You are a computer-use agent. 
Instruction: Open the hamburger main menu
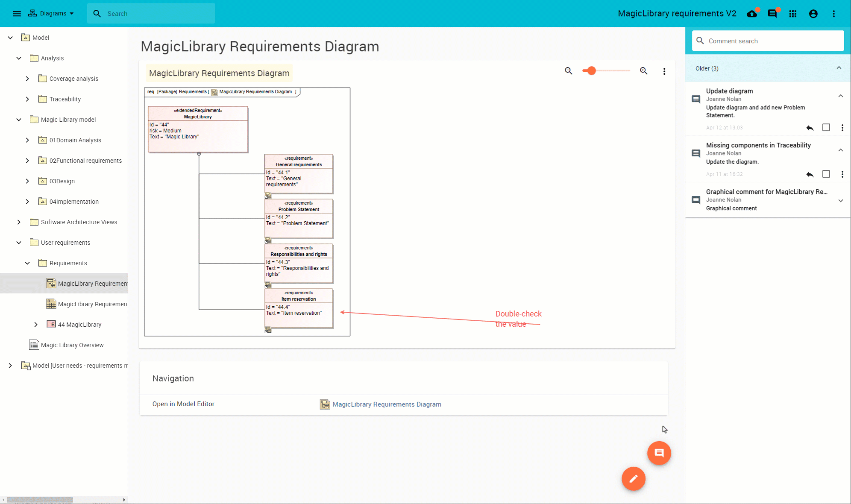point(17,14)
